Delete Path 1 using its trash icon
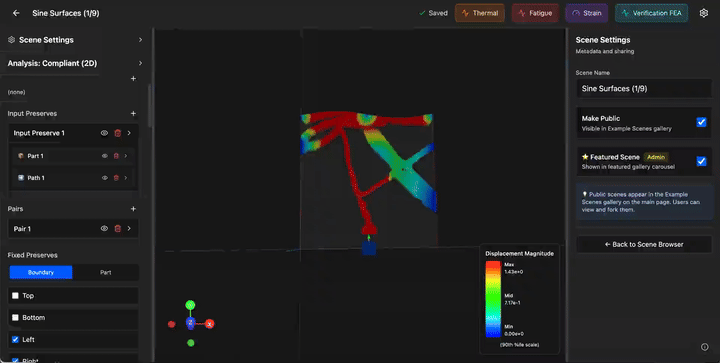 116,178
